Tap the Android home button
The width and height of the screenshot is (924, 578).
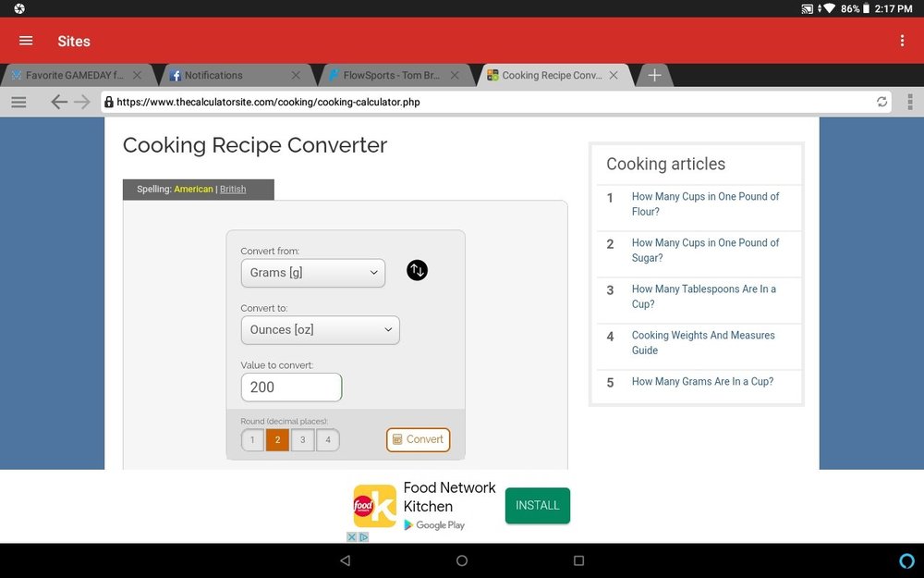[x=462, y=560]
